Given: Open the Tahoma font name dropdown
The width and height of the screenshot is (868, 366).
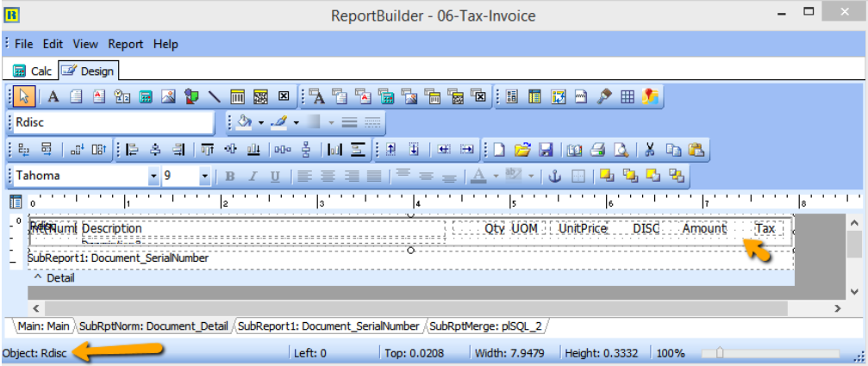Looking at the screenshot, I should (153, 177).
